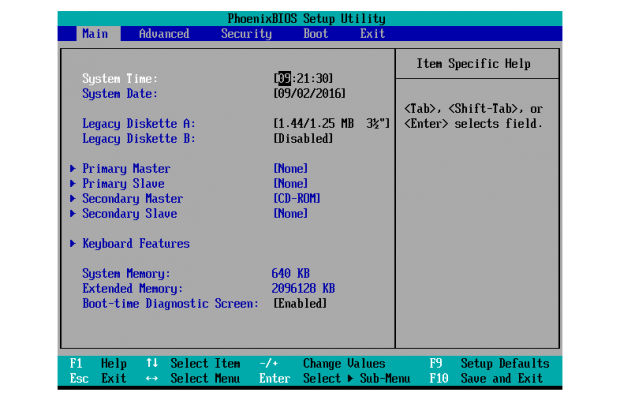Open the Boot menu tab
This screenshot has width=620, height=400.
tap(315, 34)
